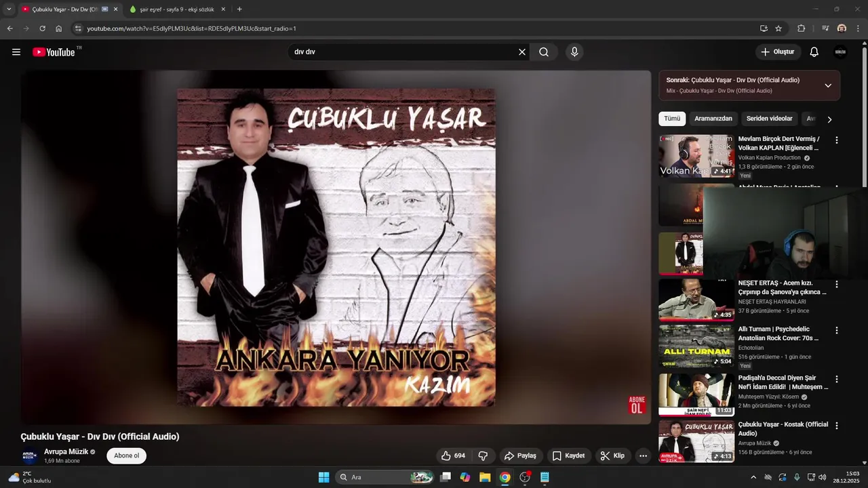The image size is (868, 488).
Task: Open the Avrupa Müzik channel avatar
Action: [x=29, y=456]
